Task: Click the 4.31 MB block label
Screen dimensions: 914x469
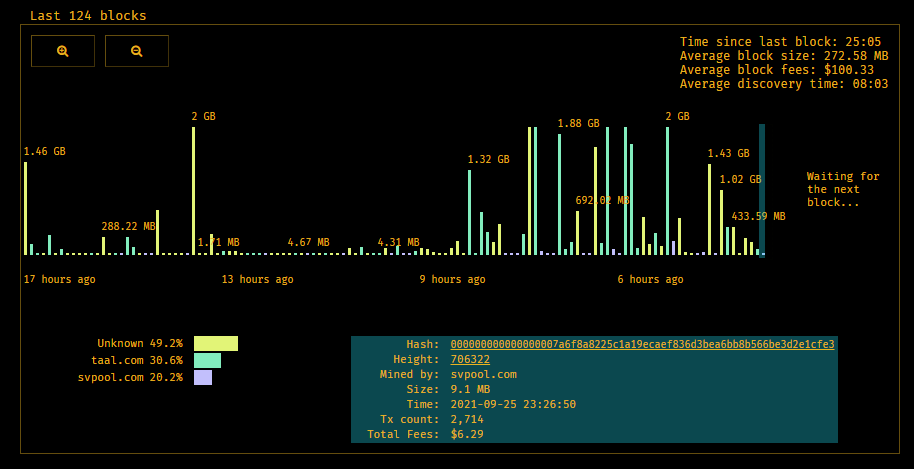Action: 399,242
